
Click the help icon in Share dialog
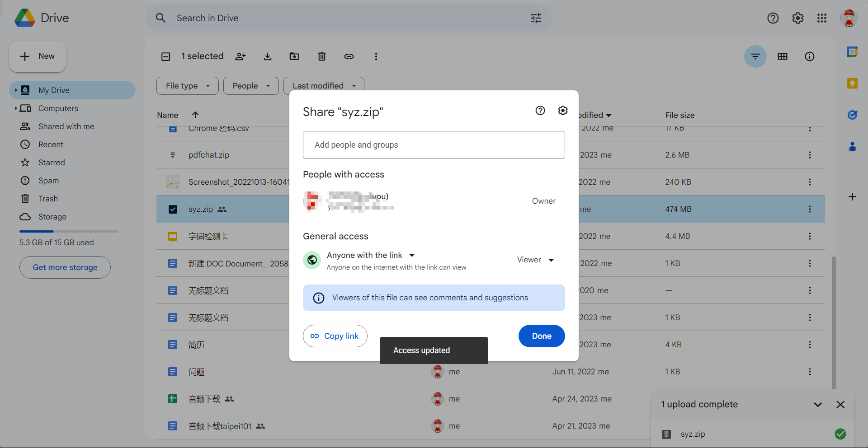coord(540,111)
